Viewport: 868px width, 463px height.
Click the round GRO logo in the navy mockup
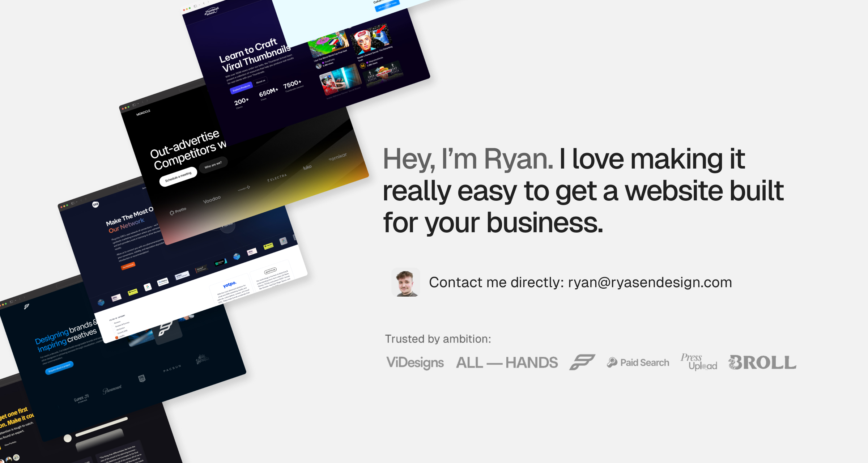click(95, 204)
